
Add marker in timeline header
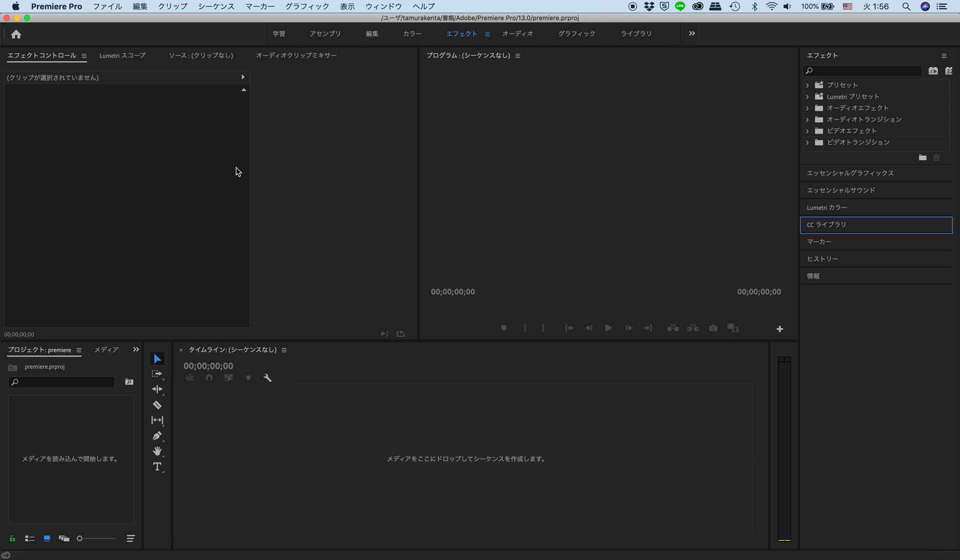tap(248, 378)
